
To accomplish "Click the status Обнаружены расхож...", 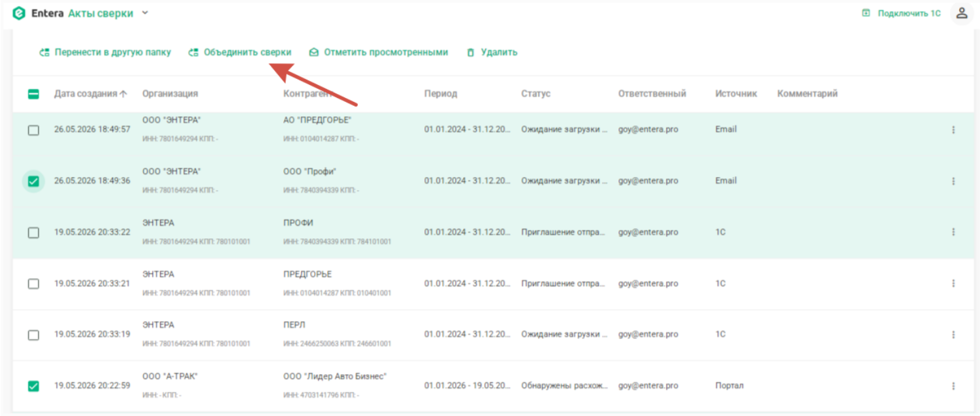I will (565, 386).
